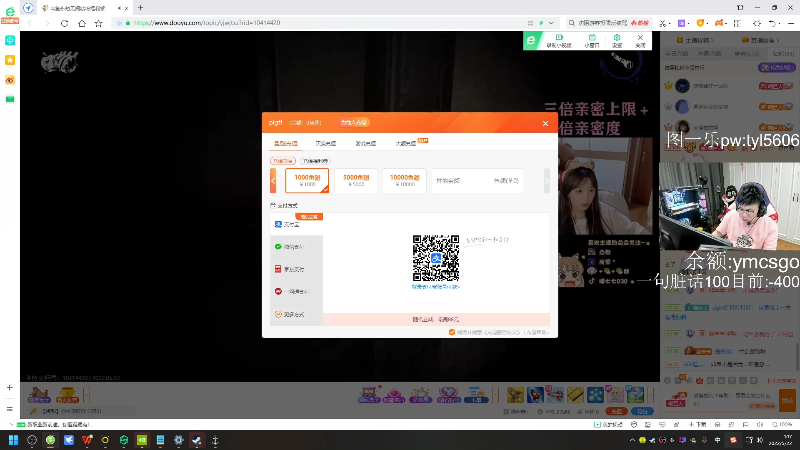The height and width of the screenshot is (450, 800).
Task: Open a new browser tab
Action: tap(140, 8)
